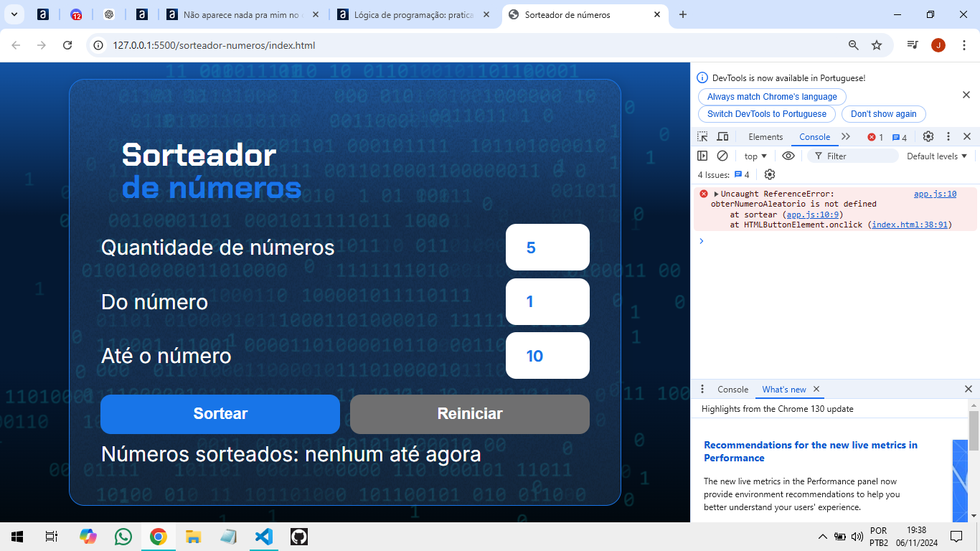Select the drawer Console tab
Viewport: 980px width, 551px height.
(x=732, y=390)
